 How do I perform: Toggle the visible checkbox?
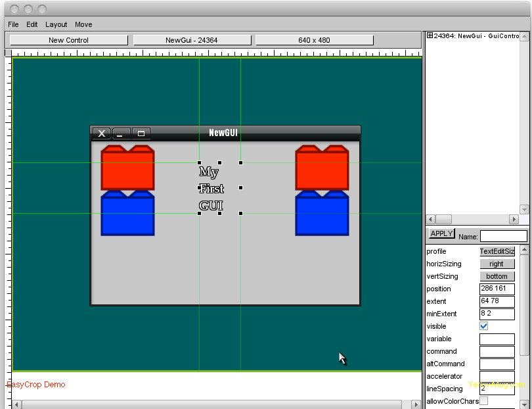pos(484,326)
